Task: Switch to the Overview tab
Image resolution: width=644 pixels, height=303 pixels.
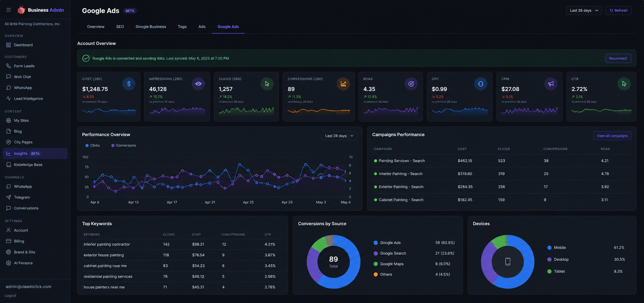Action: (x=96, y=27)
